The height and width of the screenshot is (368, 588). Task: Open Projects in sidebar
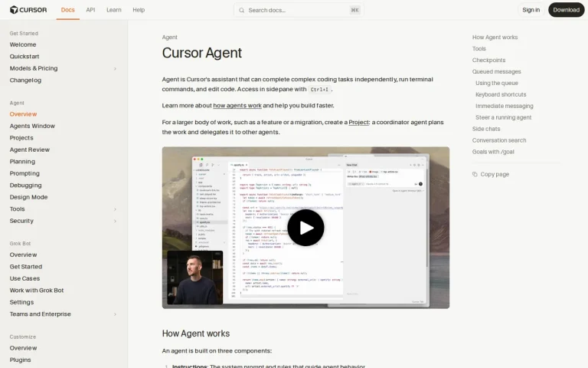point(21,138)
